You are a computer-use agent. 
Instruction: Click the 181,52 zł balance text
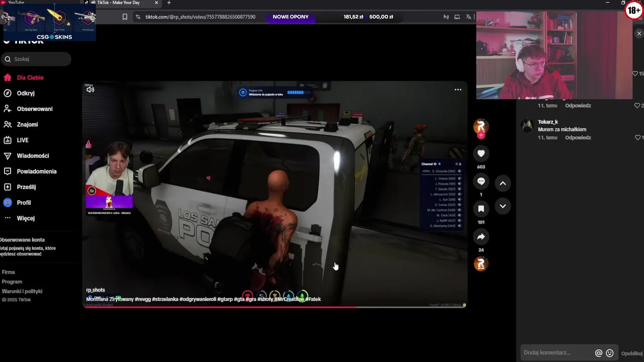coord(353,17)
